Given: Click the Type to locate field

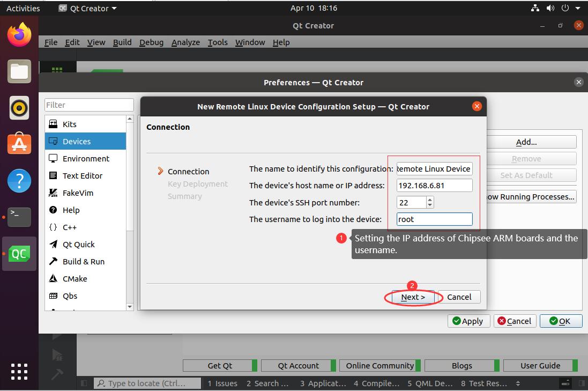Looking at the screenshot, I should coord(147,383).
